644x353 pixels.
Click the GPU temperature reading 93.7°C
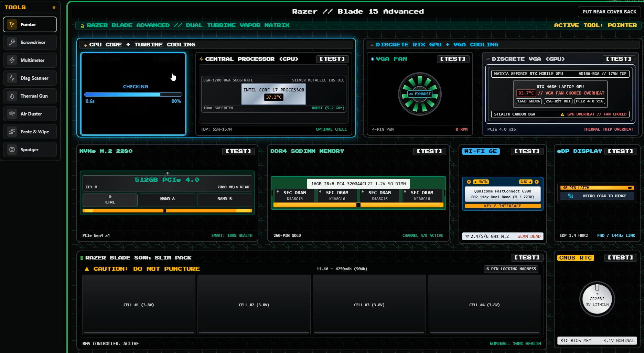526,93
